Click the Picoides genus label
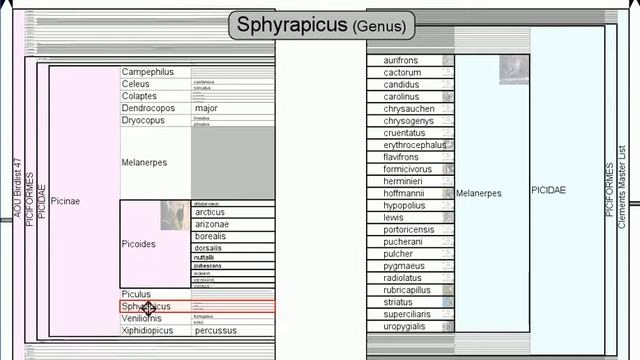Screen dimensions: 640x360 [139, 244]
